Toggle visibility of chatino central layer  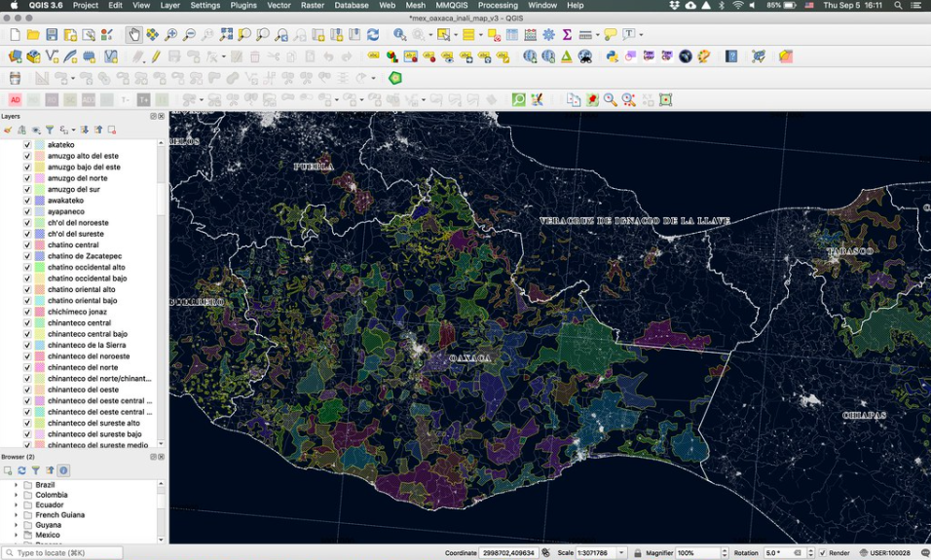point(27,245)
